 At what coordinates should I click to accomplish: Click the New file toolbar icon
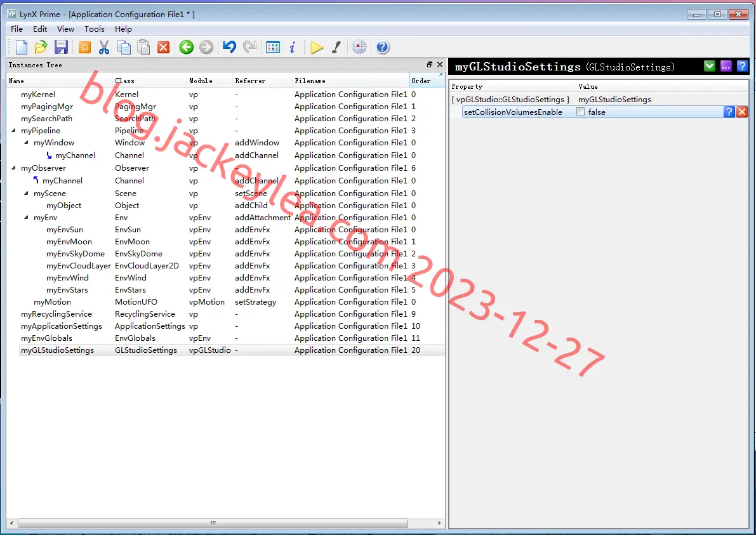coord(21,47)
